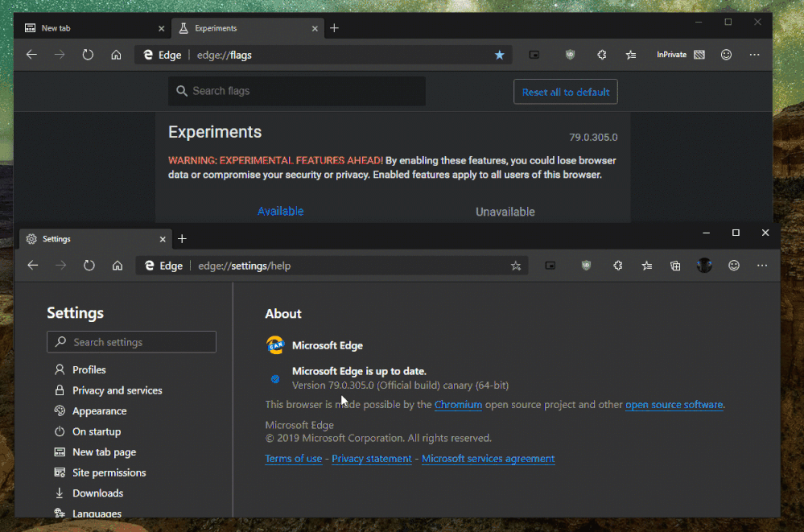Screen dimensions: 804x532
Task: Switch to Available flags tab
Action: 281,212
